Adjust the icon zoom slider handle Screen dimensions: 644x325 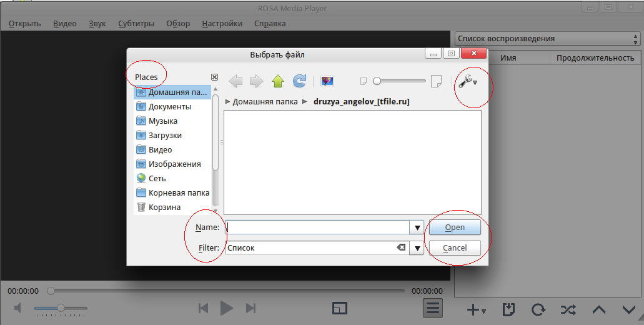[x=377, y=81]
